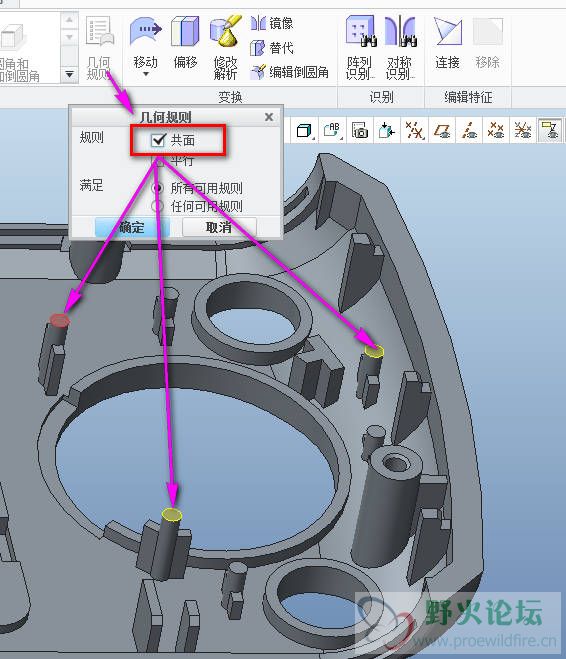Close the 几何规则 dialog
Screen dimensions: 566x659
(x=269, y=116)
